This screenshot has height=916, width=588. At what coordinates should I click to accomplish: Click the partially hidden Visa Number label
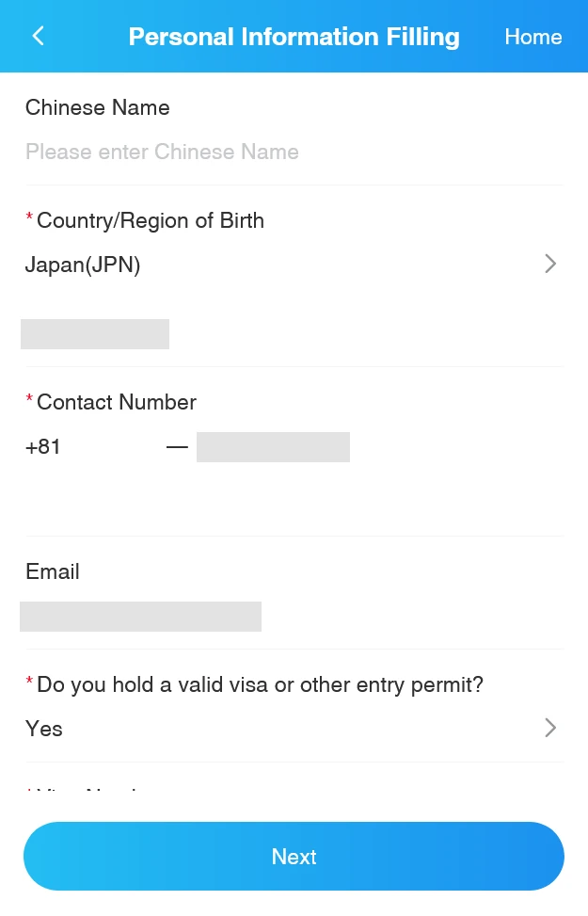pyautogui.click(x=89, y=789)
